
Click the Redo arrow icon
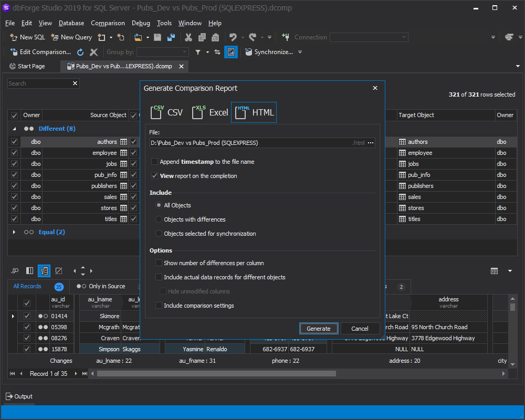[x=253, y=37]
